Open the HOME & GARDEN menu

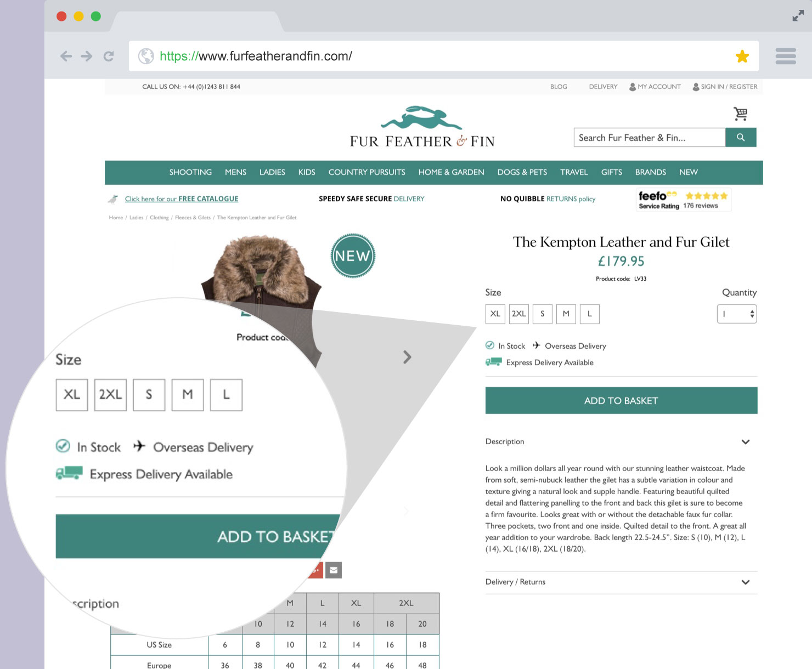tap(452, 172)
